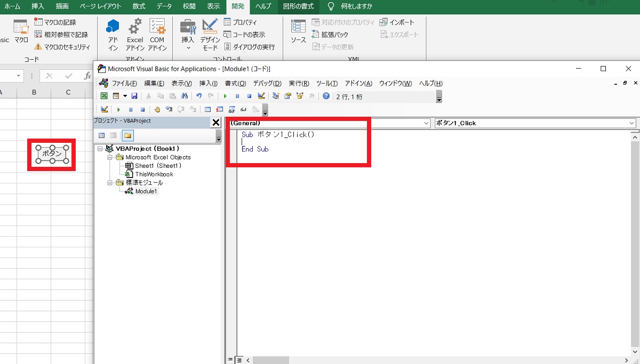
Task: Toggle breakpoint with the hand icon
Action: tap(157, 109)
